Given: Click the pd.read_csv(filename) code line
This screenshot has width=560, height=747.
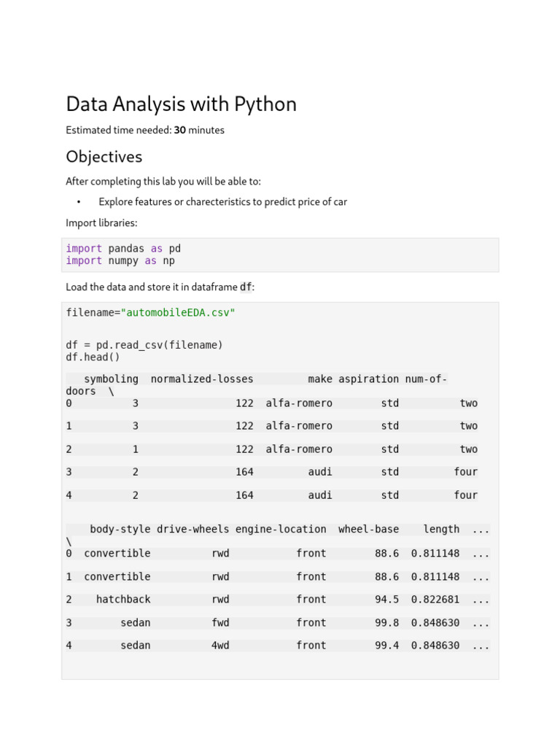Looking at the screenshot, I should pyautogui.click(x=144, y=344).
